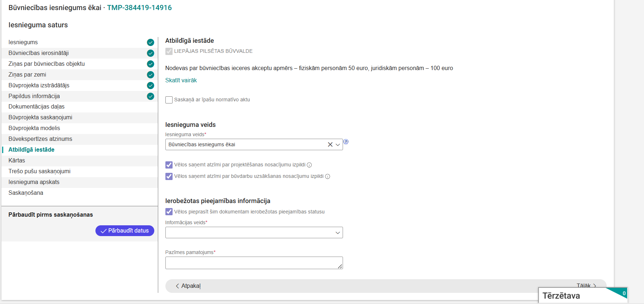644x304 pixels.
Task: Clear the Iesnieguma veids selection with X
Action: pyautogui.click(x=330, y=144)
